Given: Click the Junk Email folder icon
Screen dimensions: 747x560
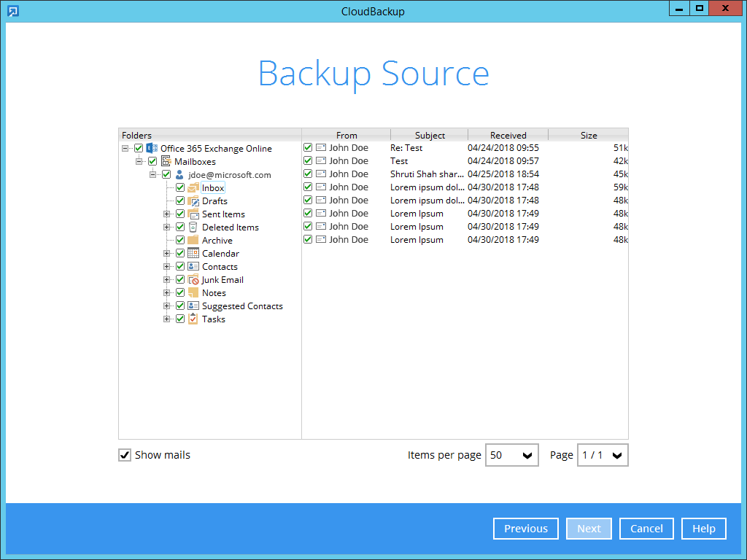Looking at the screenshot, I should pyautogui.click(x=193, y=280).
